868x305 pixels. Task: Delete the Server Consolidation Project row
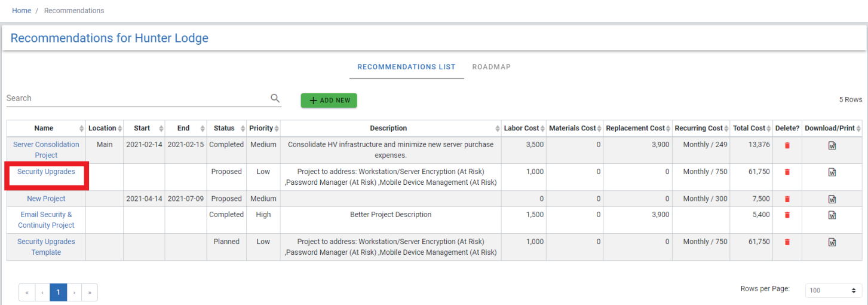(787, 145)
